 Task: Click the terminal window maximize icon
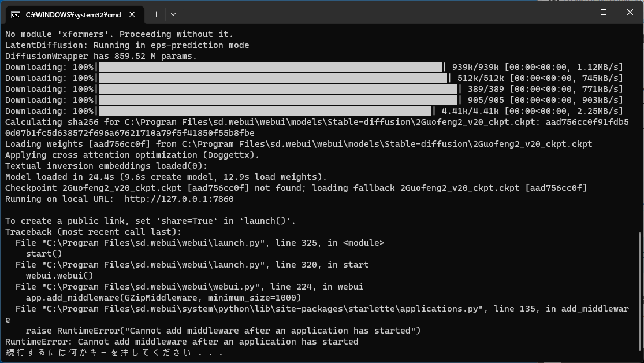pos(602,12)
